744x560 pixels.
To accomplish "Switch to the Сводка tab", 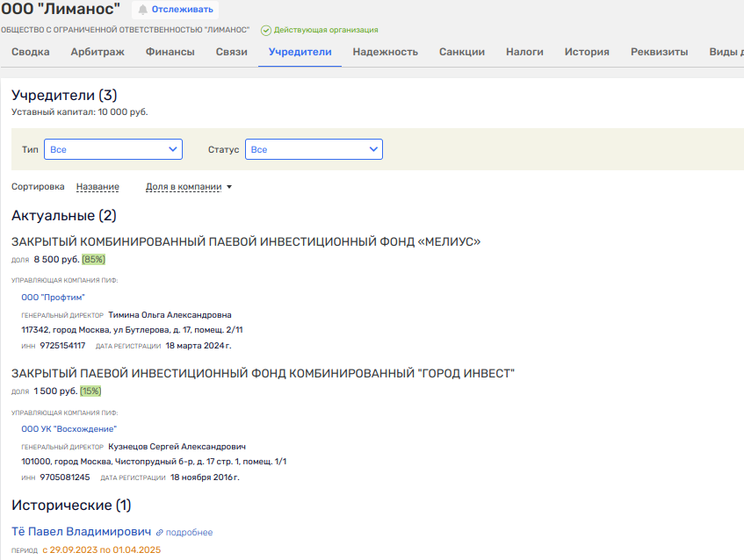I will click(x=31, y=52).
